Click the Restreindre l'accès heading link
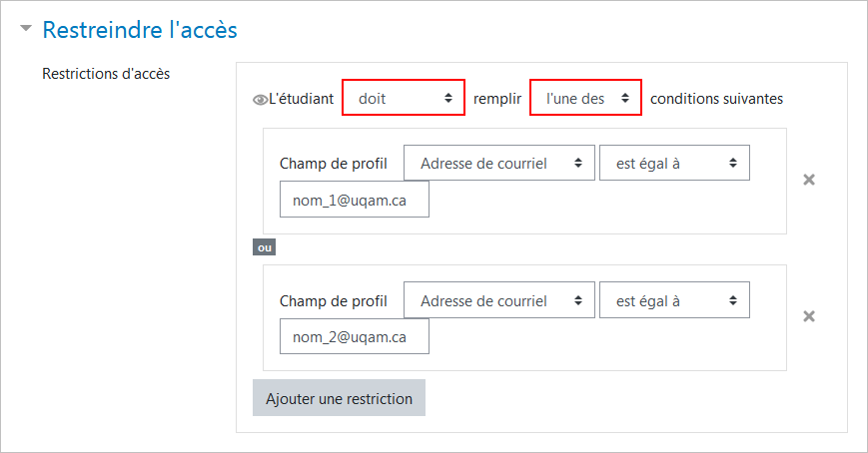 pyautogui.click(x=140, y=30)
